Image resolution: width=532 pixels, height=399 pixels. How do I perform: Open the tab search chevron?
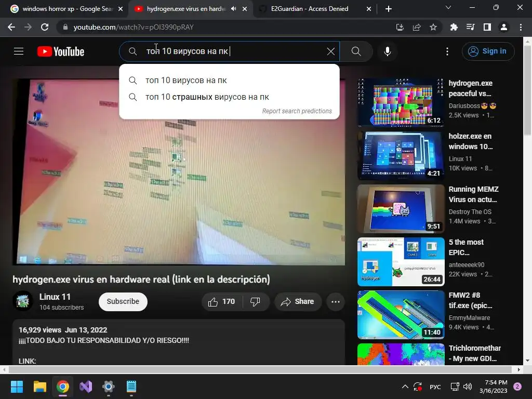pyautogui.click(x=448, y=7)
